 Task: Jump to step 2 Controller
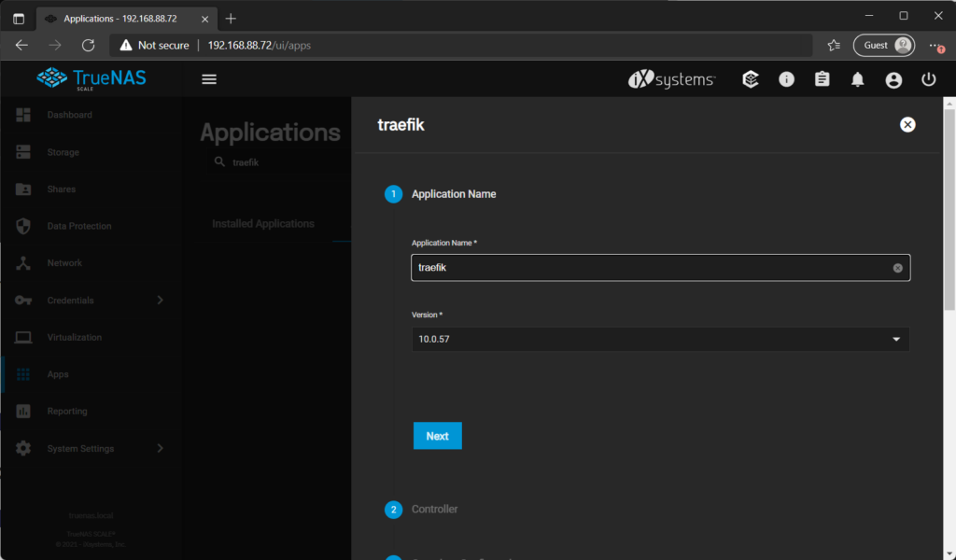coord(421,510)
